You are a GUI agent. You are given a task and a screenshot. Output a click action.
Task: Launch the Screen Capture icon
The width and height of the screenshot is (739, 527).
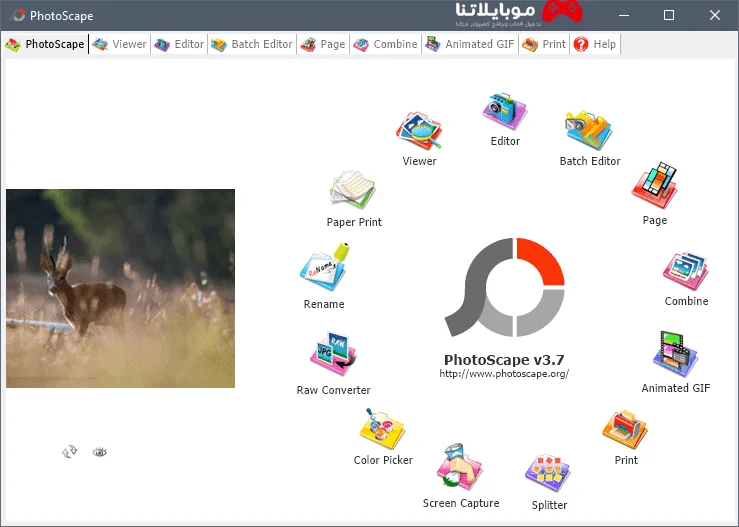460,467
